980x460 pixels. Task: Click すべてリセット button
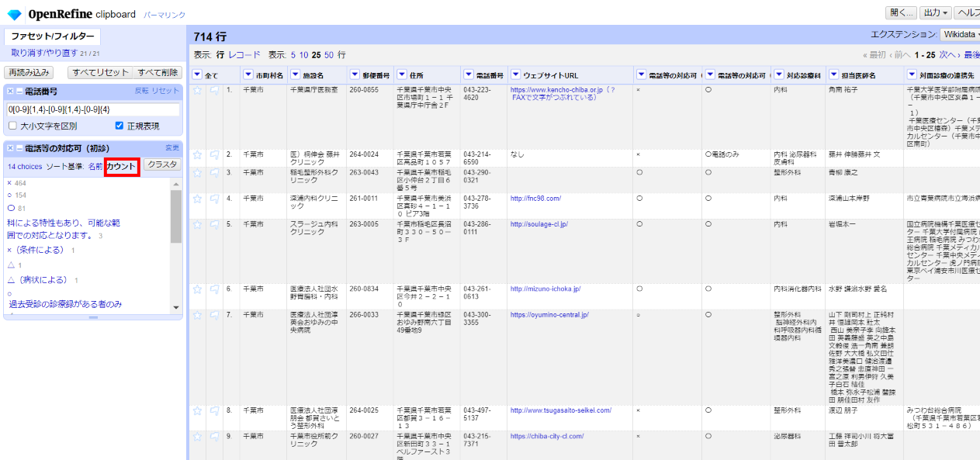[x=101, y=72]
